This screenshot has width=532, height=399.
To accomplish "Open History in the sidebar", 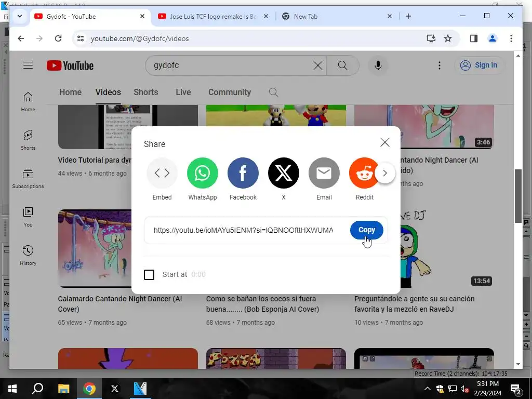I will 28,256.
